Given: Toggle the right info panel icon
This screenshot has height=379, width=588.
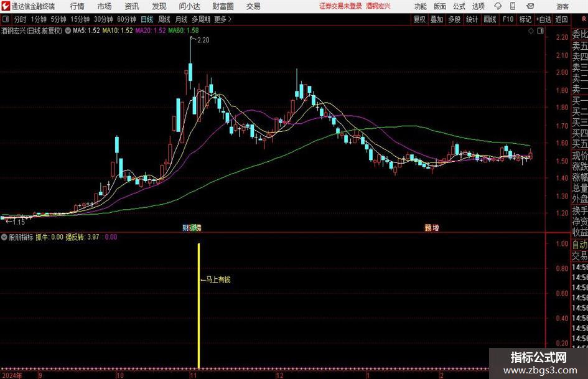Looking at the screenshot, I should pyautogui.click(x=540, y=31).
